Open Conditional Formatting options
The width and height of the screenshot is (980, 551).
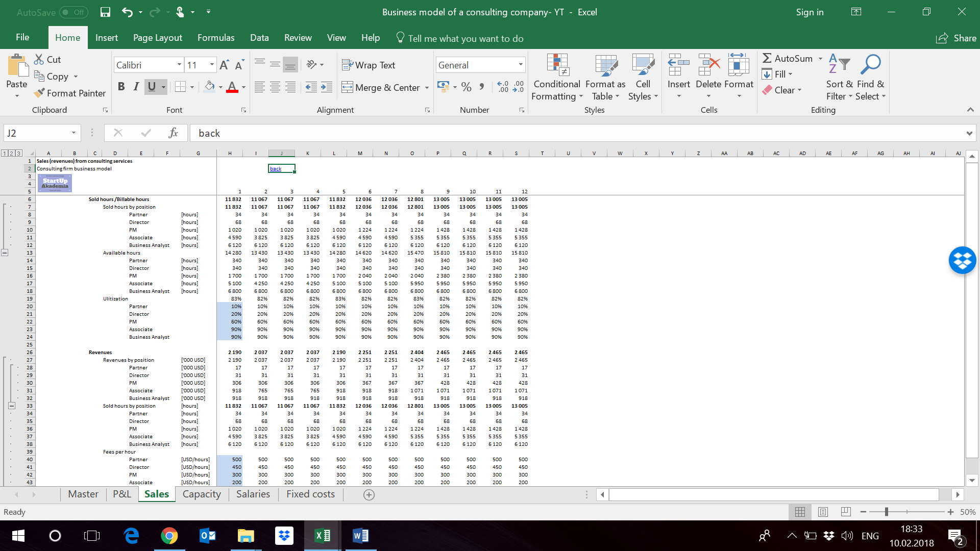(x=556, y=77)
